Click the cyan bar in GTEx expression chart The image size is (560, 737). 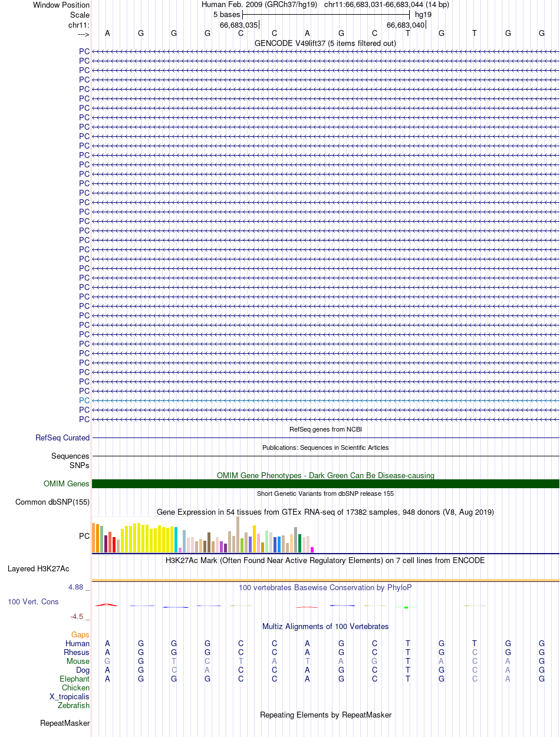176,540
